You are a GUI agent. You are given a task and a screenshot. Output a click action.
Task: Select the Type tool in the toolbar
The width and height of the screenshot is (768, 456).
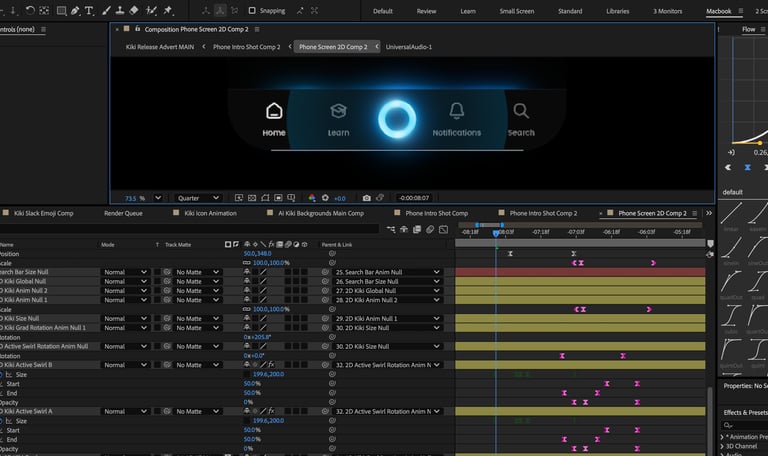point(90,11)
